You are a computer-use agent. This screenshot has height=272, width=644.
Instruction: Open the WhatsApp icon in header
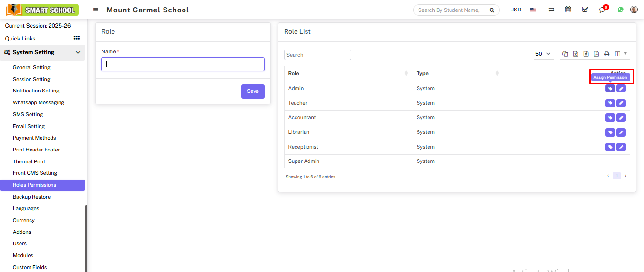(620, 10)
